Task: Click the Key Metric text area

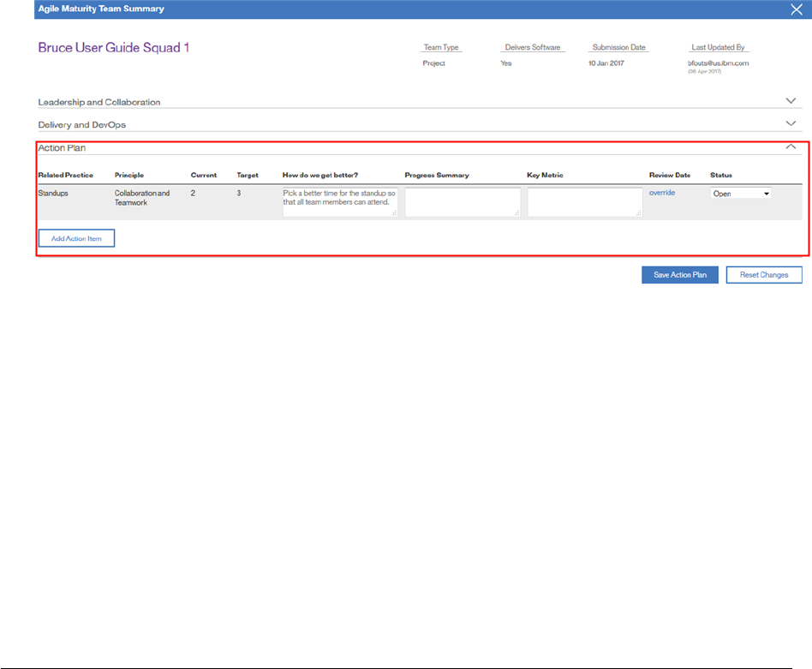Action: point(585,202)
